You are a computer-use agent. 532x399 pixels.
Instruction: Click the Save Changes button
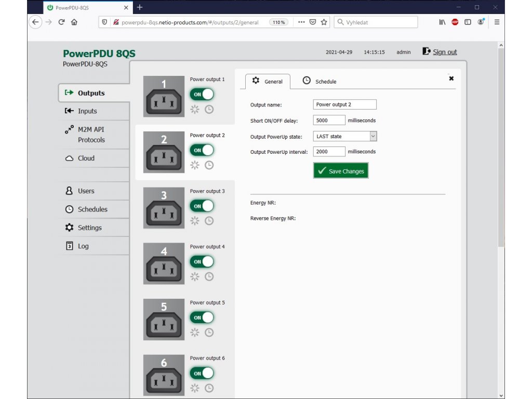pyautogui.click(x=341, y=170)
